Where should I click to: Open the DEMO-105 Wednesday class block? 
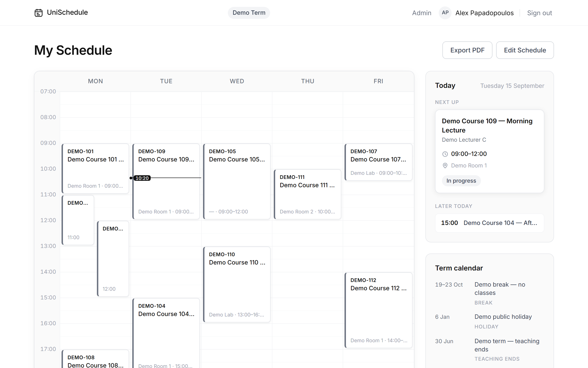pyautogui.click(x=237, y=181)
